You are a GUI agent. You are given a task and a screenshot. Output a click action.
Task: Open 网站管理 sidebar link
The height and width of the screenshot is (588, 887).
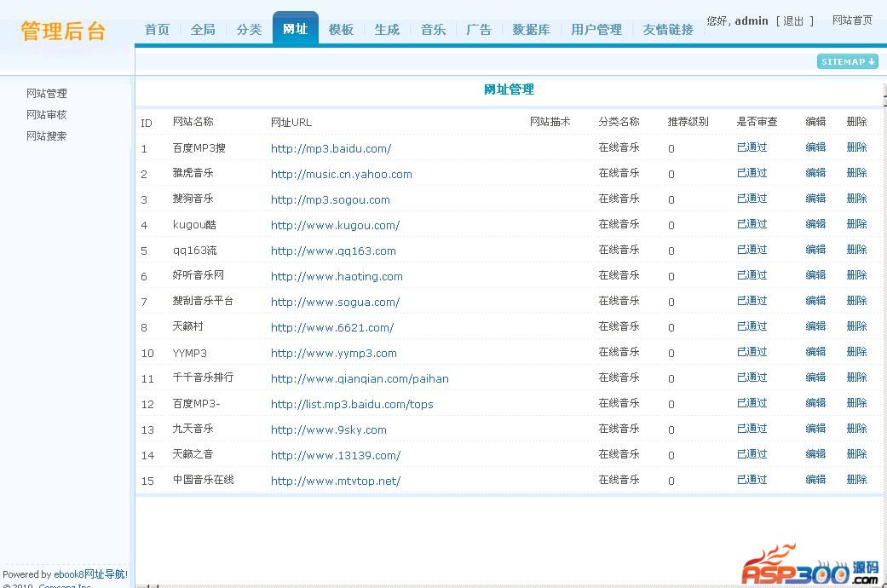(x=46, y=94)
